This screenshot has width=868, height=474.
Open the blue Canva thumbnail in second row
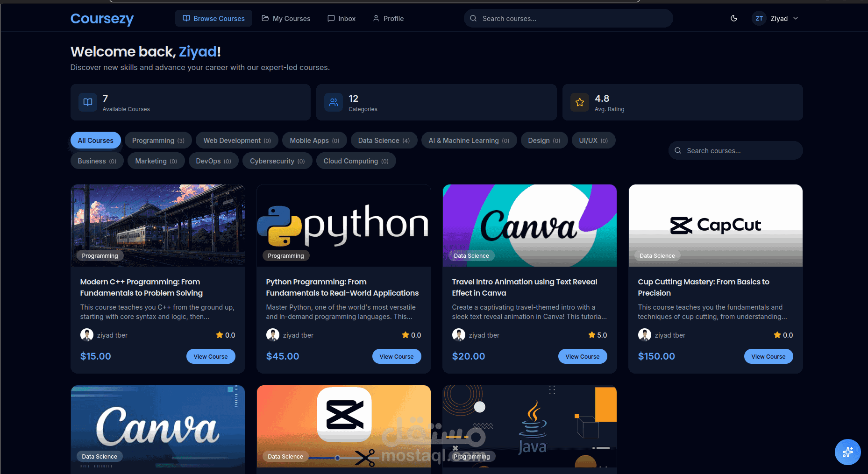tap(158, 426)
